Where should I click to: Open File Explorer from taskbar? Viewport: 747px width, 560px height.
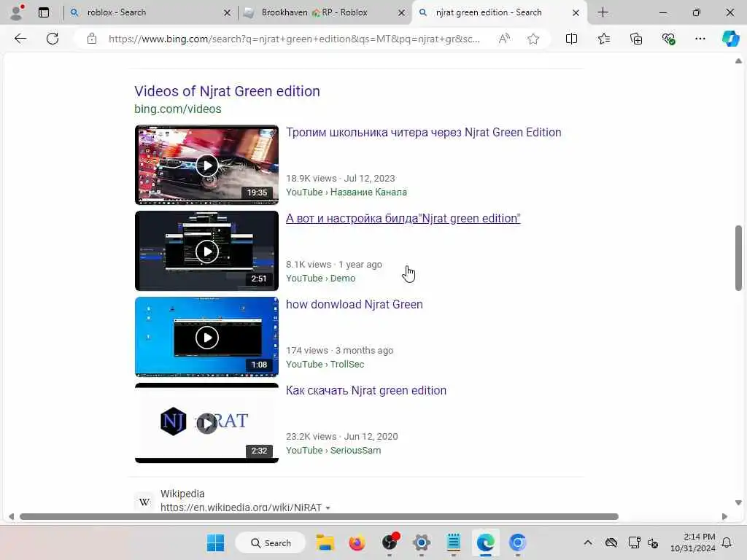[x=325, y=542]
